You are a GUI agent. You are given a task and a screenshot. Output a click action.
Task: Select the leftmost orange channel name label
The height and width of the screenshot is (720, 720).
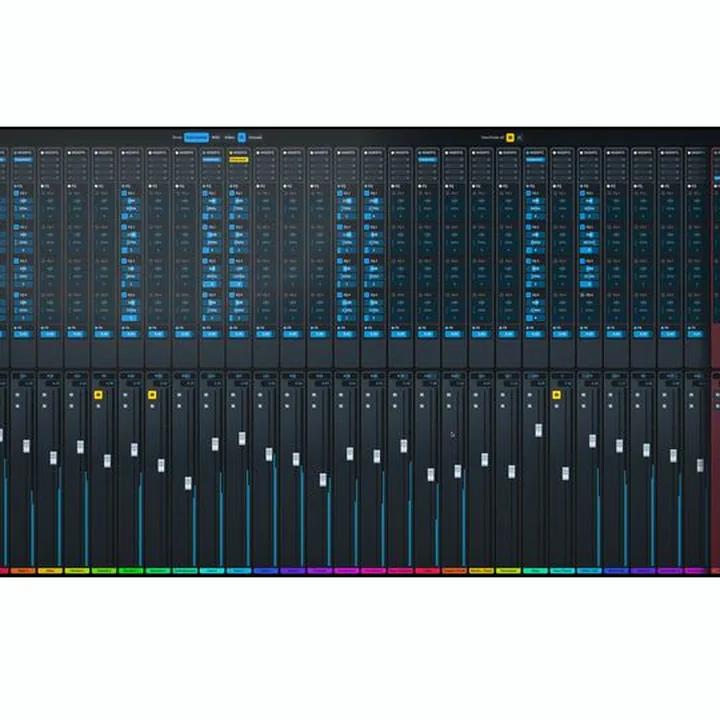pyautogui.click(x=23, y=571)
